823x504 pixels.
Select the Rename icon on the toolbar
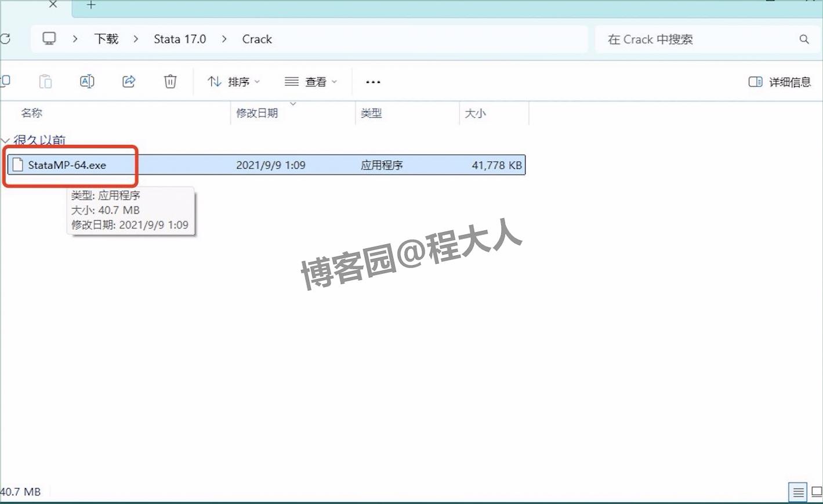(87, 81)
